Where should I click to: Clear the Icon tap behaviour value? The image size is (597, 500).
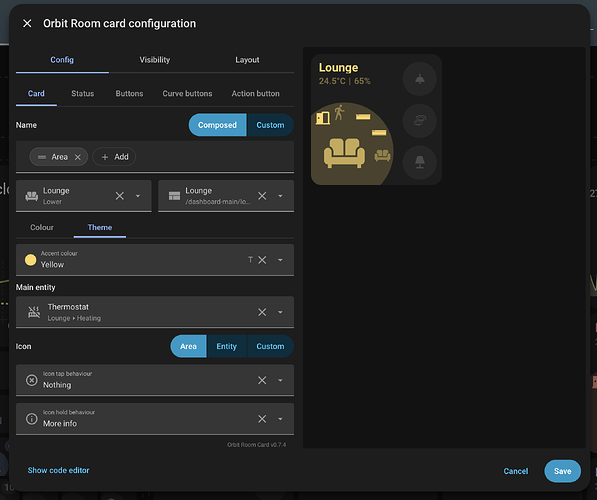point(262,380)
